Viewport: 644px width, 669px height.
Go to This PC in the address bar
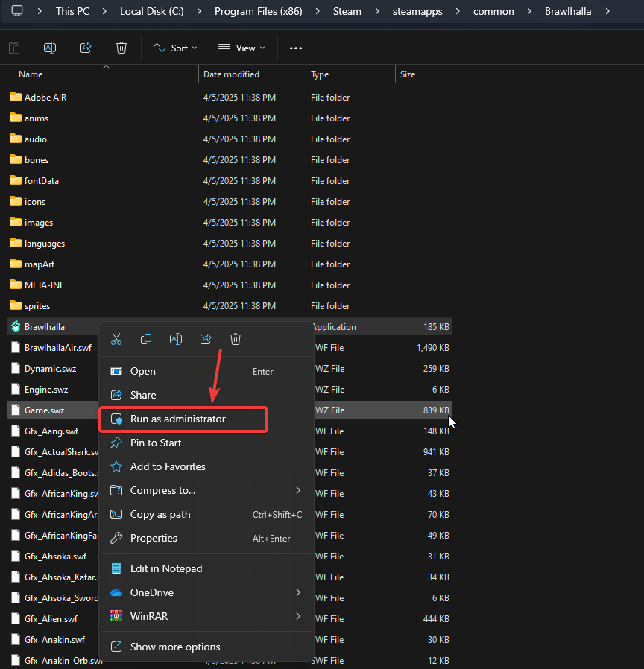[x=72, y=11]
